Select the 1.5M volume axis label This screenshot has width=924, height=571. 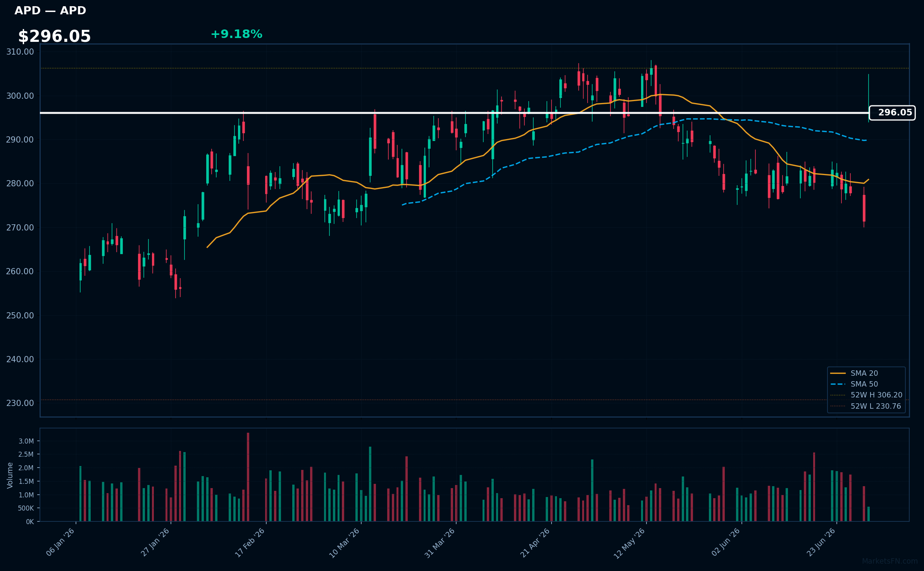(x=26, y=482)
